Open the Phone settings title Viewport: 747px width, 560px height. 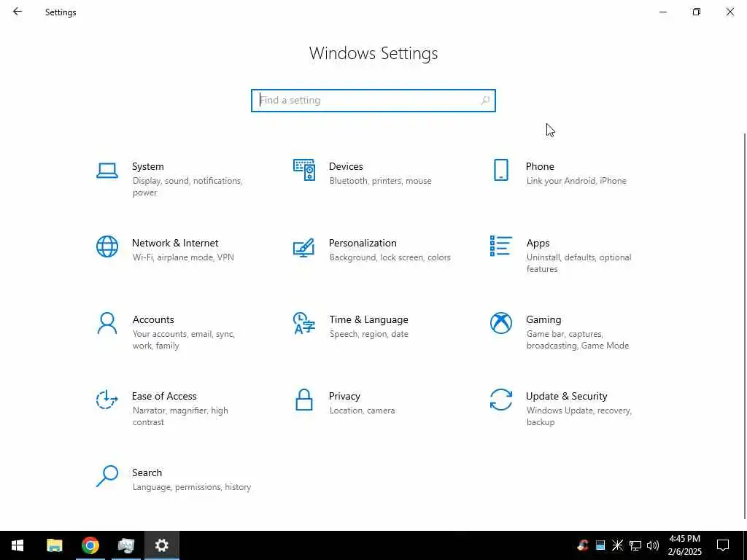[x=540, y=166]
